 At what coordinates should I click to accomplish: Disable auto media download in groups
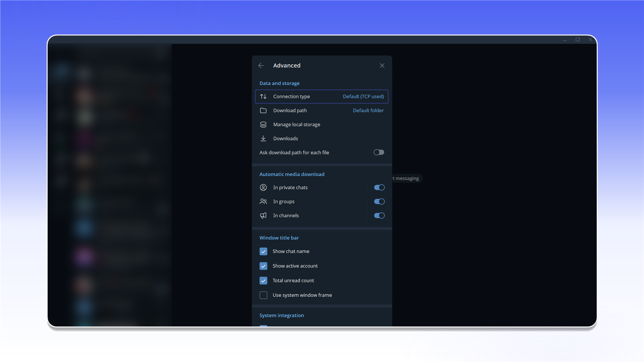[x=379, y=201]
